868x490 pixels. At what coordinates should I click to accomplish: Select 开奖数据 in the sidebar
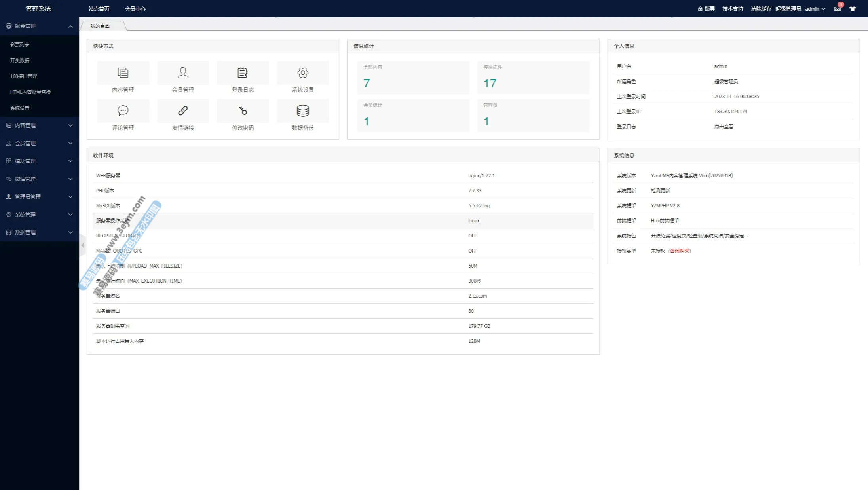coord(20,60)
